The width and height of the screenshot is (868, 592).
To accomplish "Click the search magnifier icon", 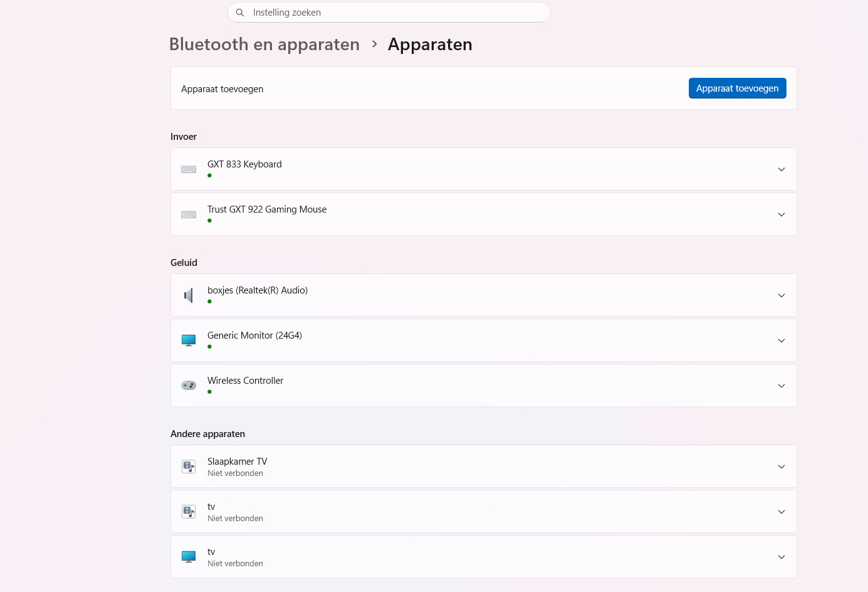I will [240, 13].
